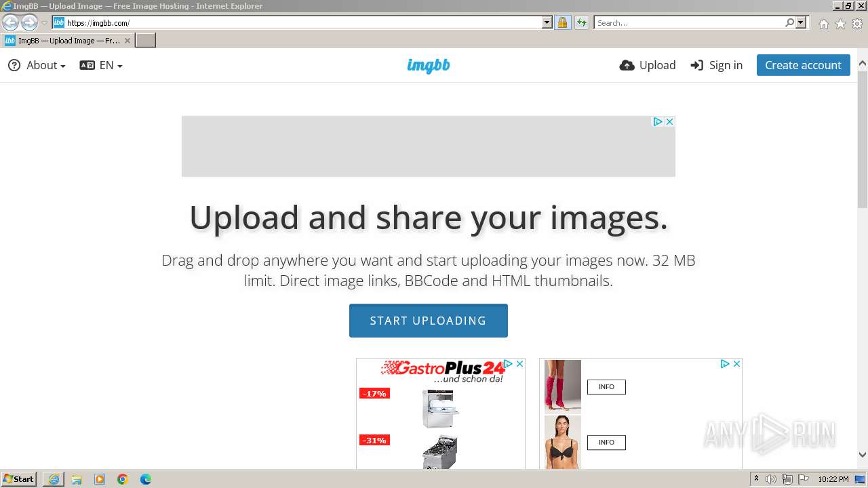
Task: Click the security lock icon
Action: click(x=562, y=23)
